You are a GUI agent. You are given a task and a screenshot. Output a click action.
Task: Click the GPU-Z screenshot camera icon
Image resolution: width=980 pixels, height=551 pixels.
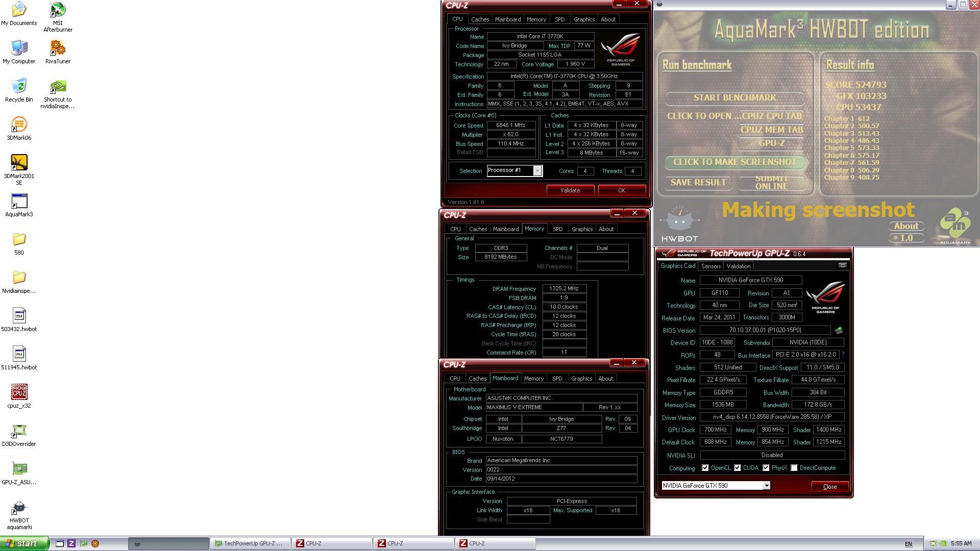(842, 265)
